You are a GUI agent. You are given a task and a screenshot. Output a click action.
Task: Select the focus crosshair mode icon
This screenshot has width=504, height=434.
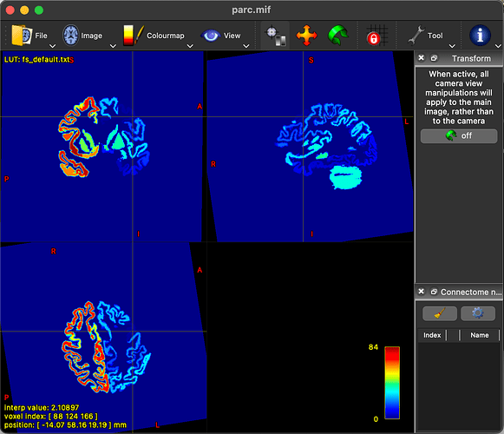(275, 36)
